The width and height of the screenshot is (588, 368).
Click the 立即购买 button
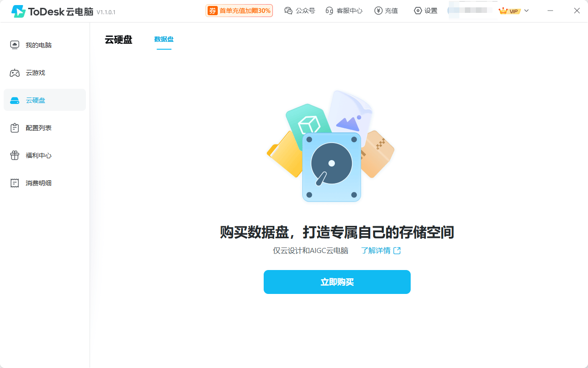337,282
